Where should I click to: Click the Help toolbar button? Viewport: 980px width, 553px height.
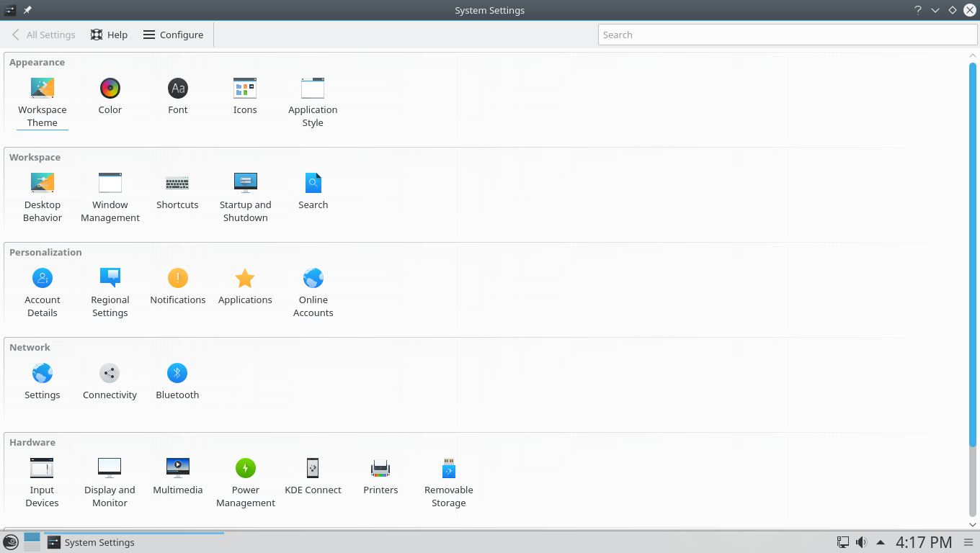pyautogui.click(x=110, y=35)
